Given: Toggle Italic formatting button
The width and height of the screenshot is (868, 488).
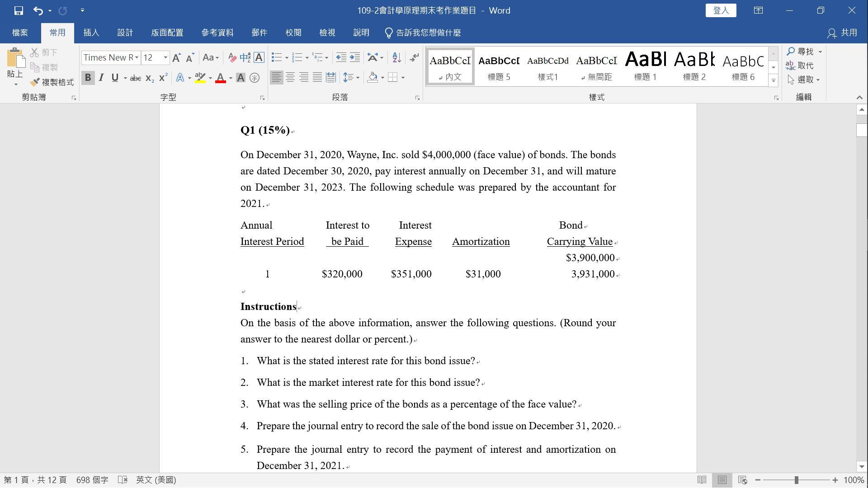Looking at the screenshot, I should pyautogui.click(x=101, y=78).
